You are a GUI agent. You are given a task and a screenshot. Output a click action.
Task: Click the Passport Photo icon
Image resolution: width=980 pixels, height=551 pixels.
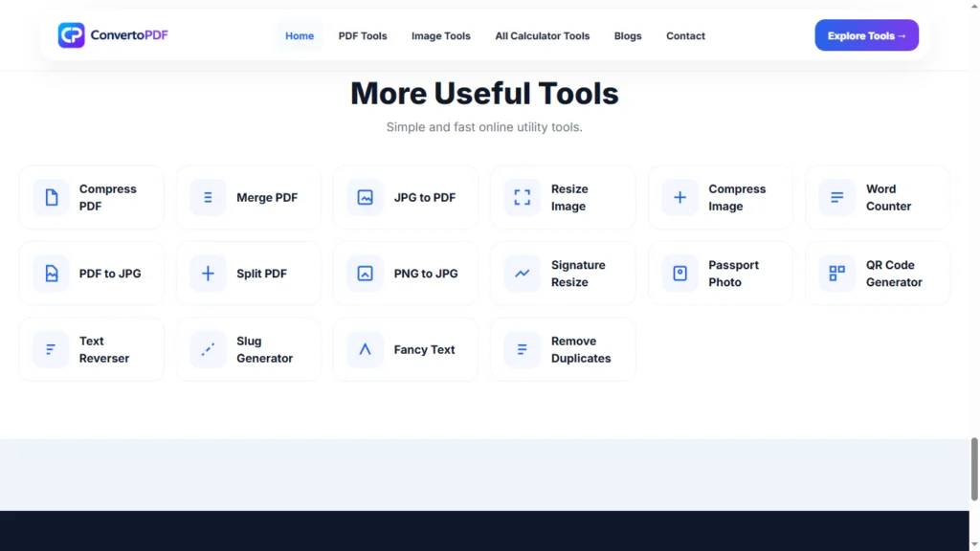680,274
